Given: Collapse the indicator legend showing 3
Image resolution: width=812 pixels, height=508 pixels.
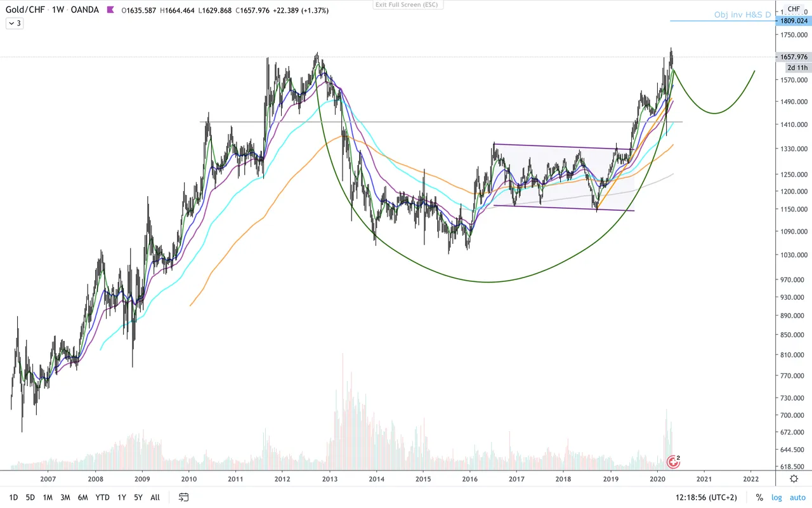Looking at the screenshot, I should (14, 23).
